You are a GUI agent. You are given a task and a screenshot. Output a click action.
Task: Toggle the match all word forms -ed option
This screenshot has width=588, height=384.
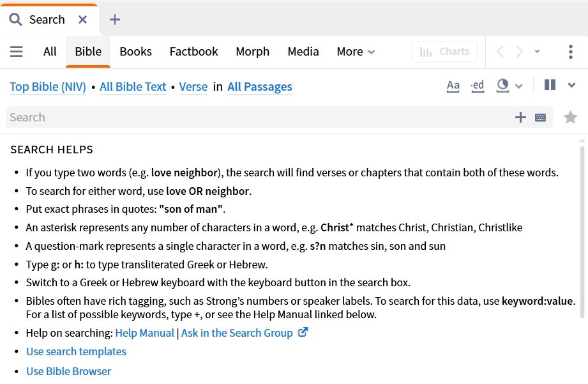pos(477,86)
